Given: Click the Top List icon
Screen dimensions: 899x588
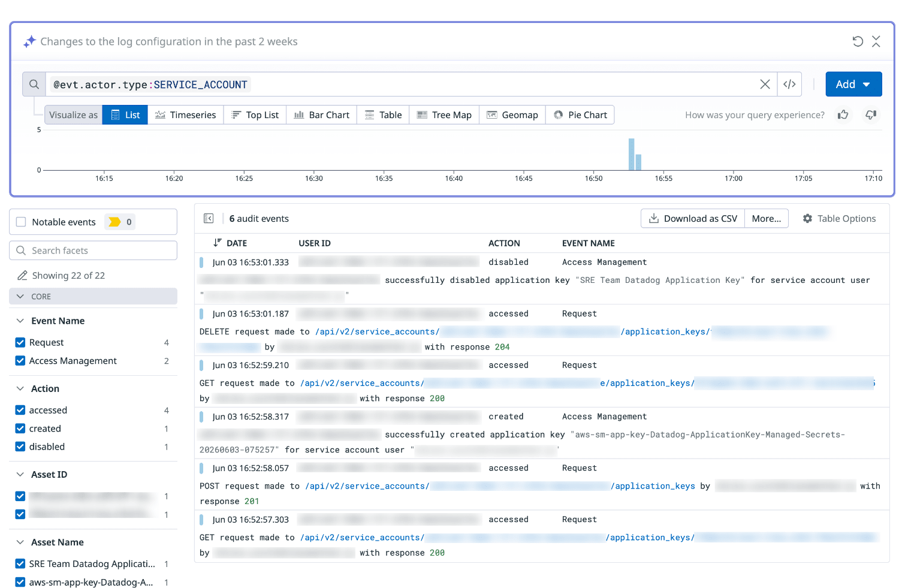Looking at the screenshot, I should click(236, 114).
